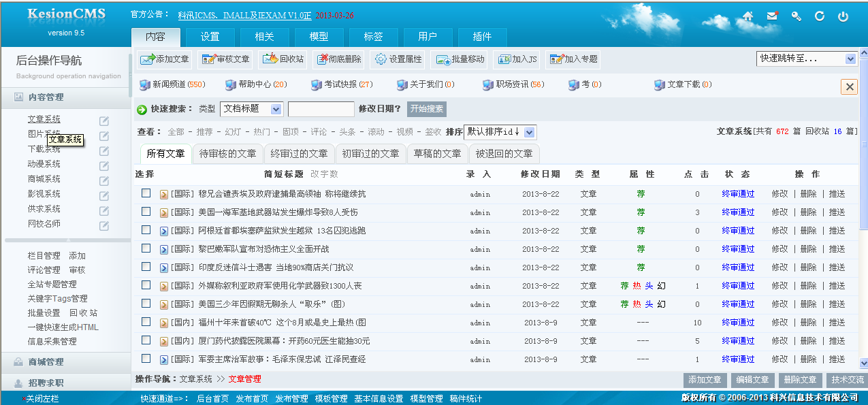Switch to the 设置 top tab
The image size is (868, 405).
[210, 37]
